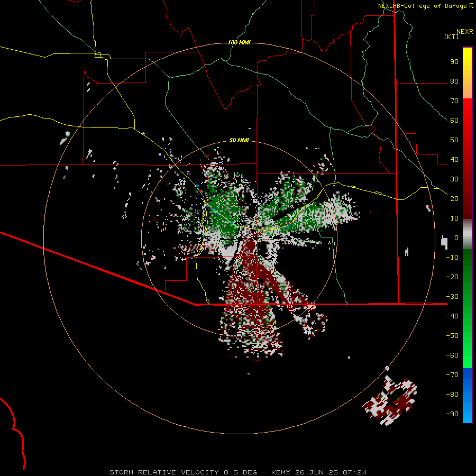Click the -20 value on the velocity scale

[452, 277]
